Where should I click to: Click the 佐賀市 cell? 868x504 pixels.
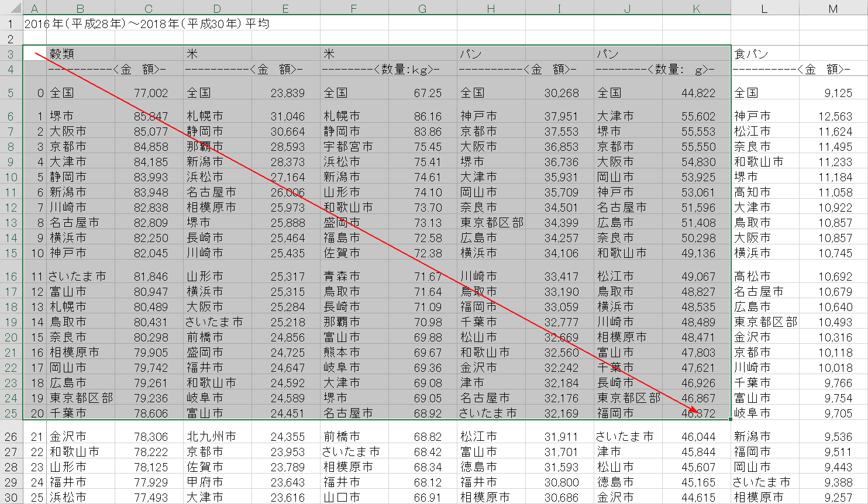pos(354,253)
